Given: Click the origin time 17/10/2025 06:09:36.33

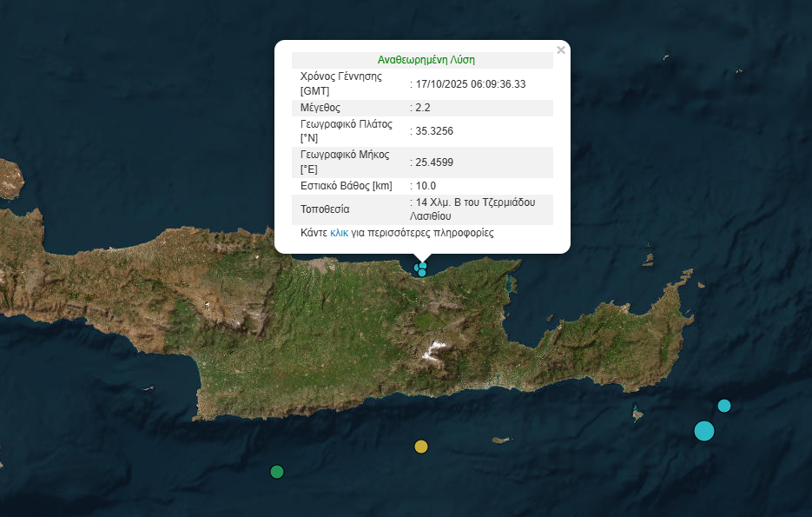Looking at the screenshot, I should point(470,84).
